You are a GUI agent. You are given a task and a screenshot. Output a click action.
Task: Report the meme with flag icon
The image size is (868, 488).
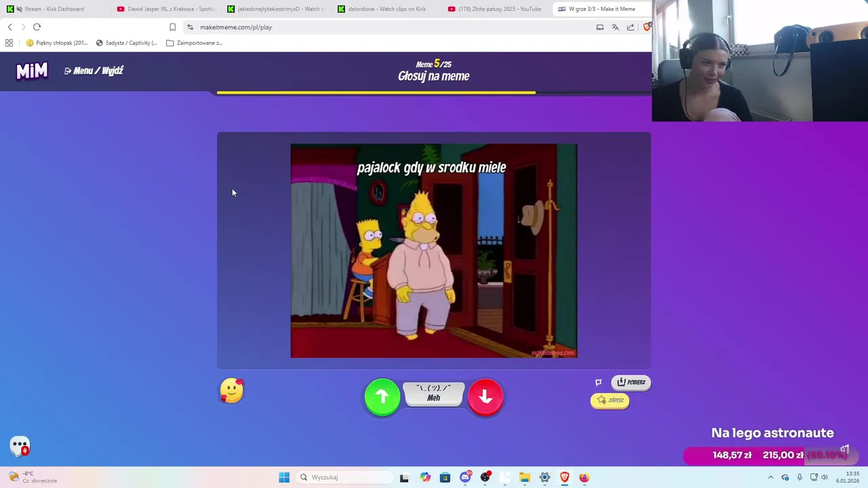point(599,382)
